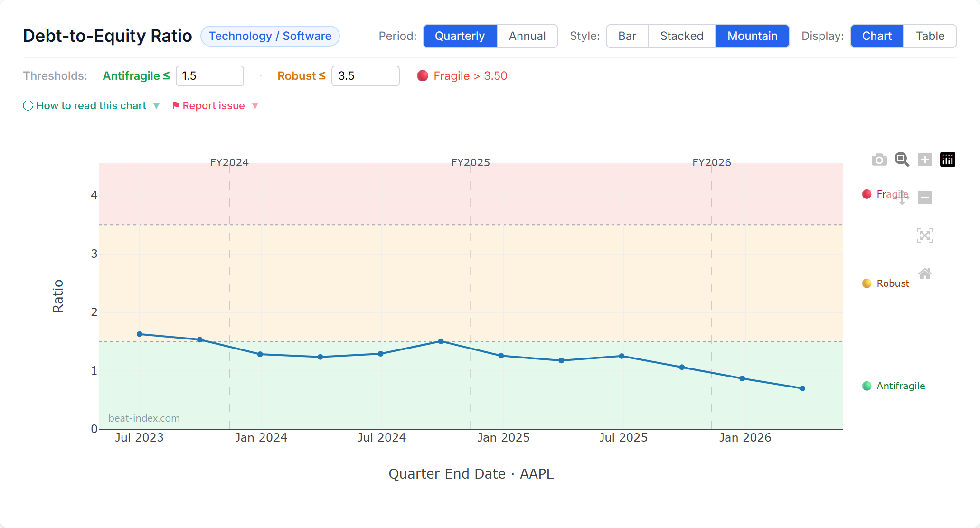Click the Zoom out minus icon
The height and width of the screenshot is (528, 980).
pyautogui.click(x=924, y=198)
